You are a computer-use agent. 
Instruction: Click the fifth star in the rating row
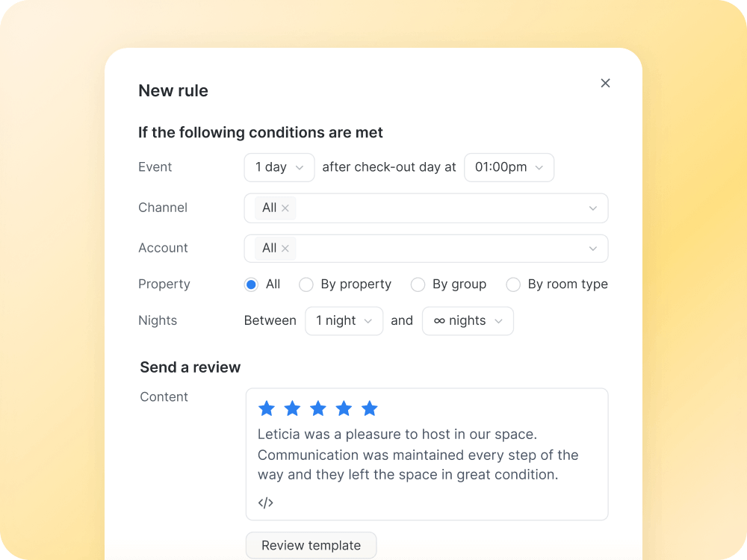[x=369, y=408]
